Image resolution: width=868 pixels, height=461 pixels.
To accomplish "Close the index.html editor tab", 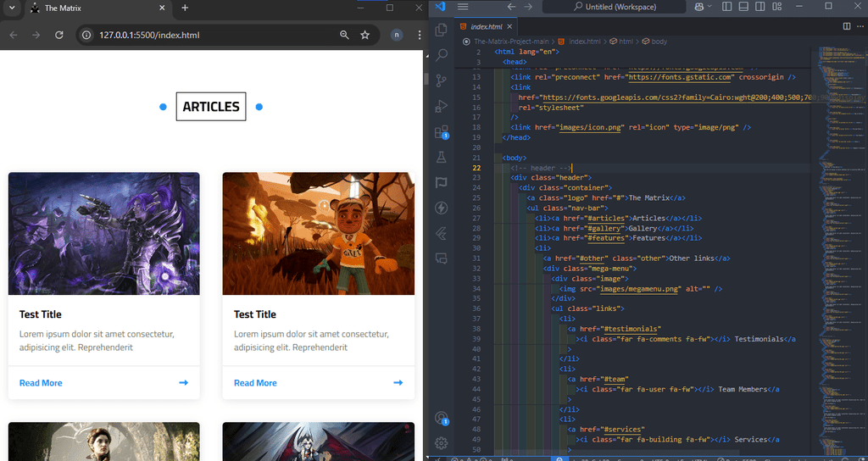I will [509, 26].
